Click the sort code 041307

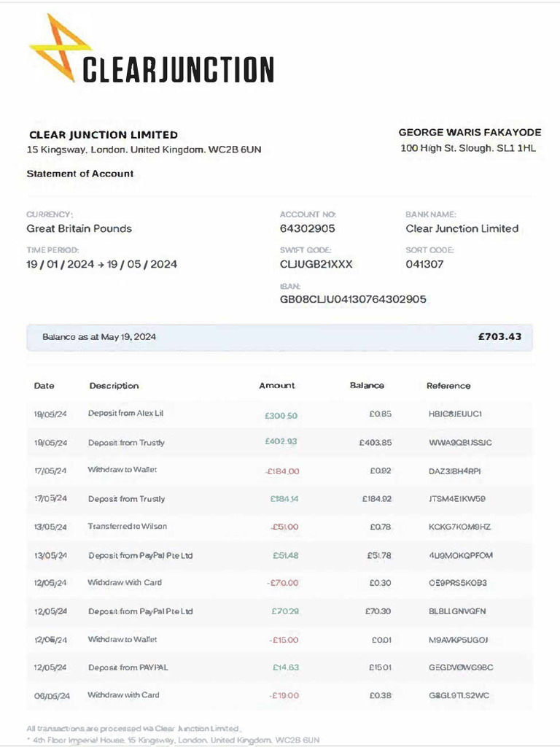424,264
